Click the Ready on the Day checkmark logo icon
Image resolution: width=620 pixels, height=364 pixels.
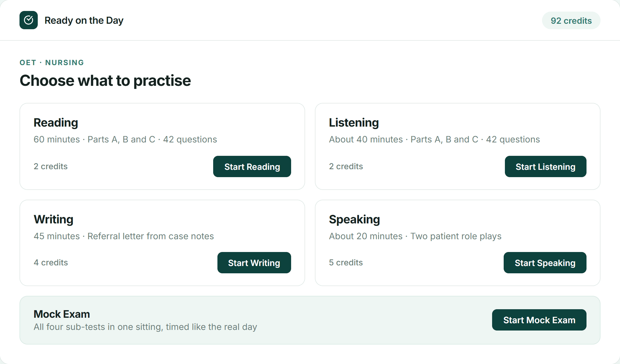[x=29, y=20]
